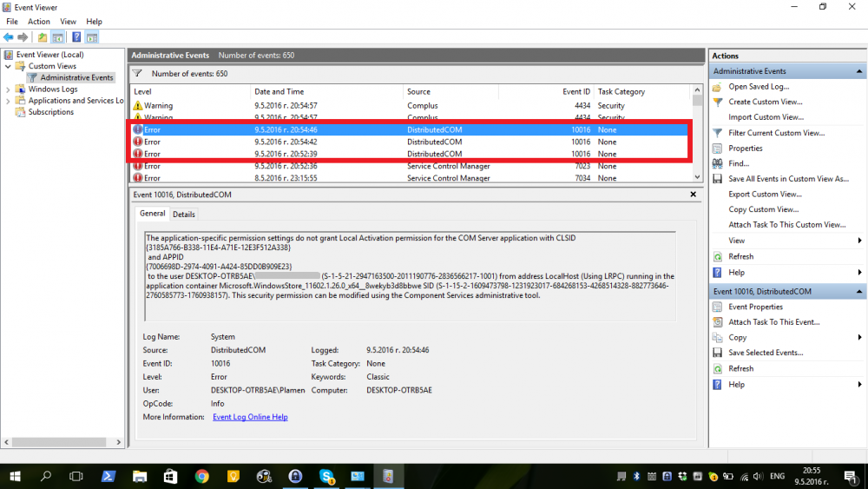The image size is (868, 489).
Task: Click the Event Properties icon
Action: (x=718, y=307)
